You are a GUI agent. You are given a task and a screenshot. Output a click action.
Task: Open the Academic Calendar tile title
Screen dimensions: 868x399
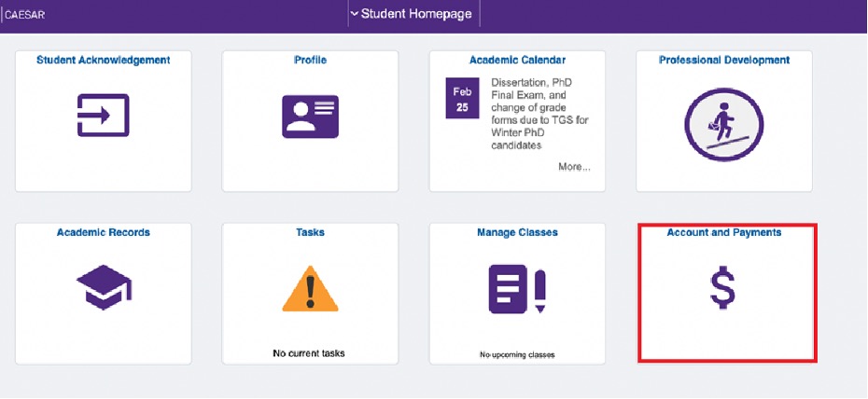[518, 60]
